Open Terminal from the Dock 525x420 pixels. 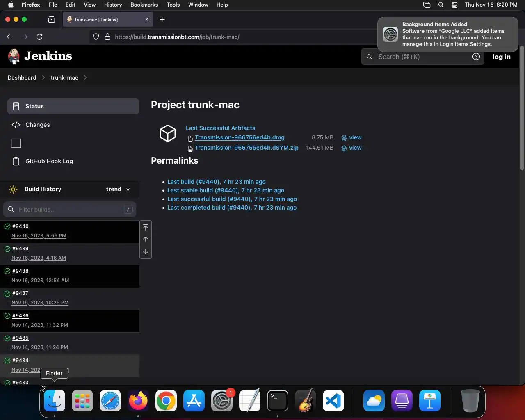point(278,401)
